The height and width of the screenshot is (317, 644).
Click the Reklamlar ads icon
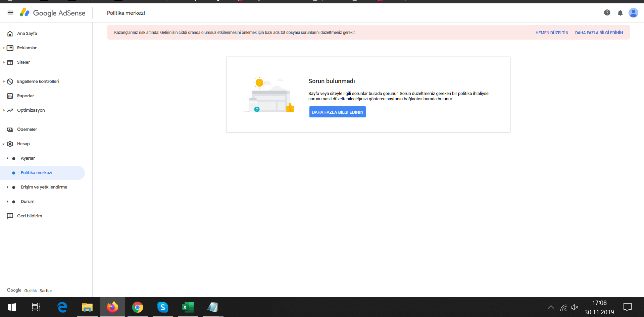click(x=10, y=48)
